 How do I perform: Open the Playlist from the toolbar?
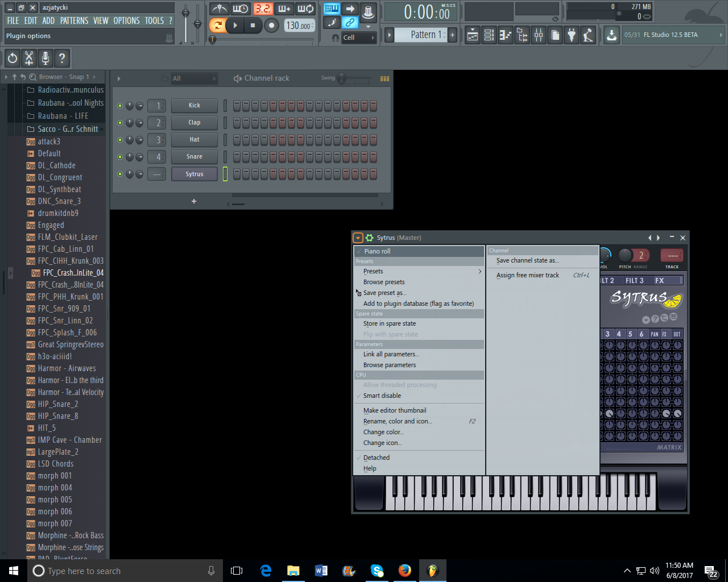(x=472, y=35)
